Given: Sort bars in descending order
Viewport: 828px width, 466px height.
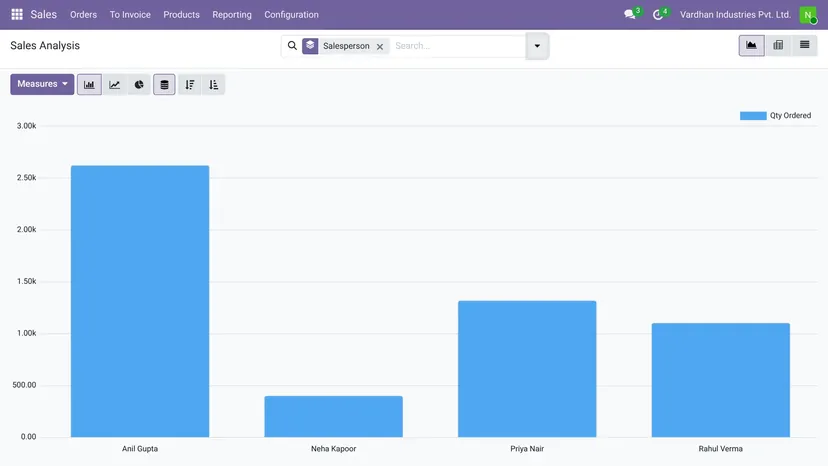Looking at the screenshot, I should [x=190, y=85].
